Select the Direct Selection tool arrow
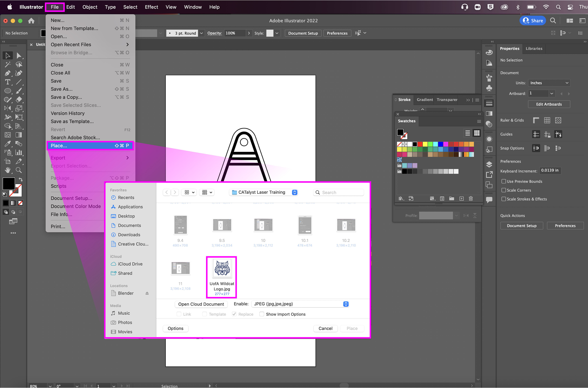This screenshot has height=388, width=588. point(19,55)
